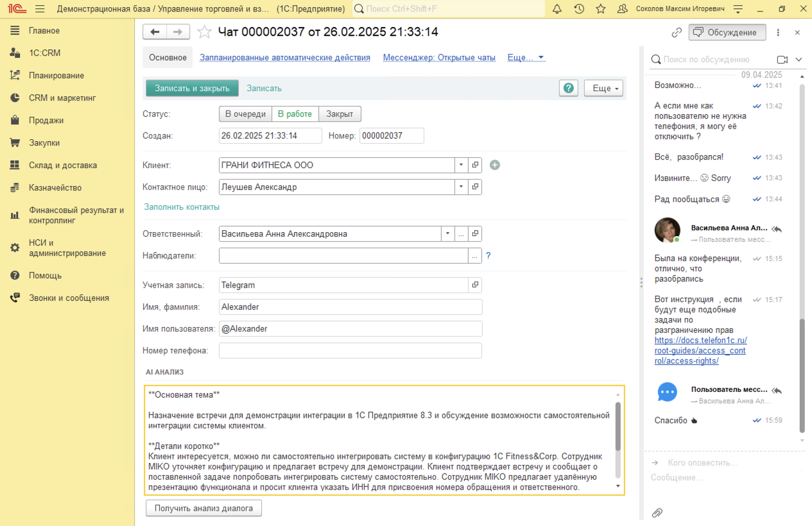The height and width of the screenshot is (526, 812).
Task: Start a video call in discussion
Action: [782, 60]
